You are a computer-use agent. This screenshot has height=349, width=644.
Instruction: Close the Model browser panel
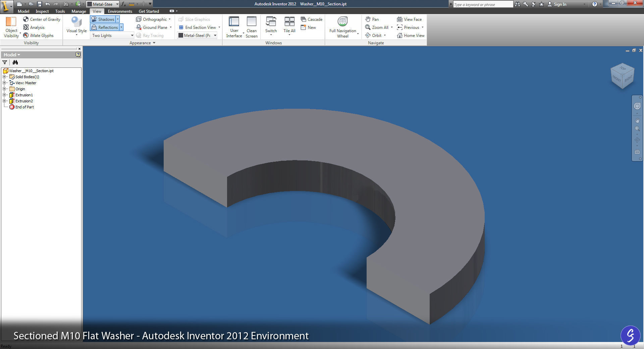[79, 49]
